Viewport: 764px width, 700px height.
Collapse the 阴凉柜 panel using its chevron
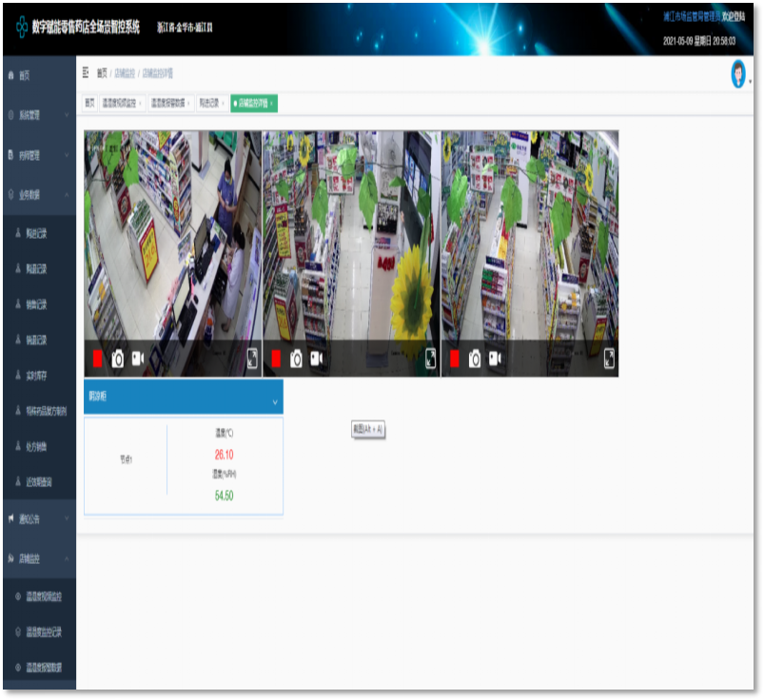coord(275,402)
